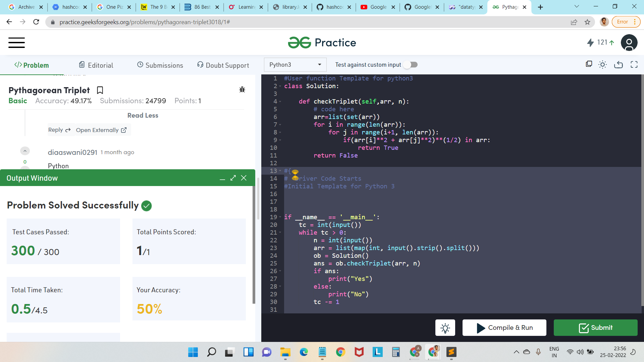
Task: Click the GeeksforGeeks Practice home logo
Action: pyautogui.click(x=322, y=43)
